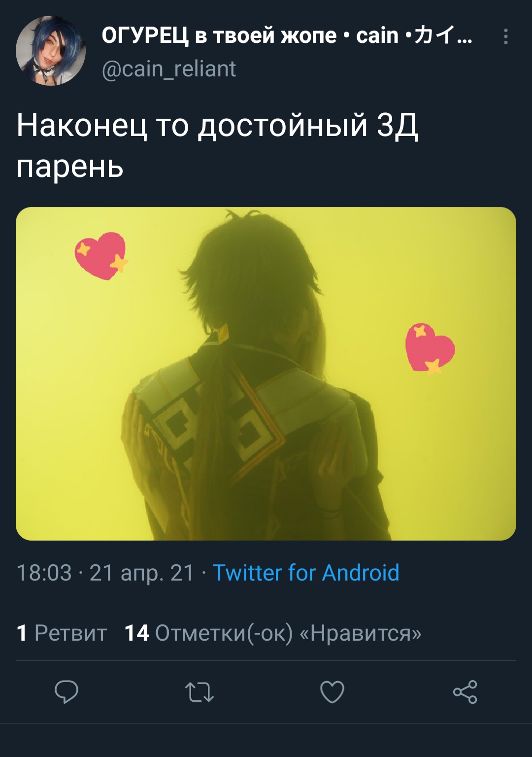
Task: Like the tweet with heart icon
Action: (x=332, y=692)
